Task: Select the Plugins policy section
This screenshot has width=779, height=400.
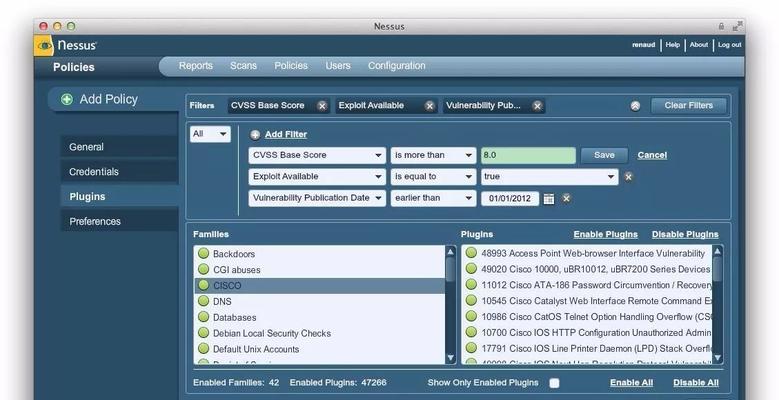Action: [119, 197]
